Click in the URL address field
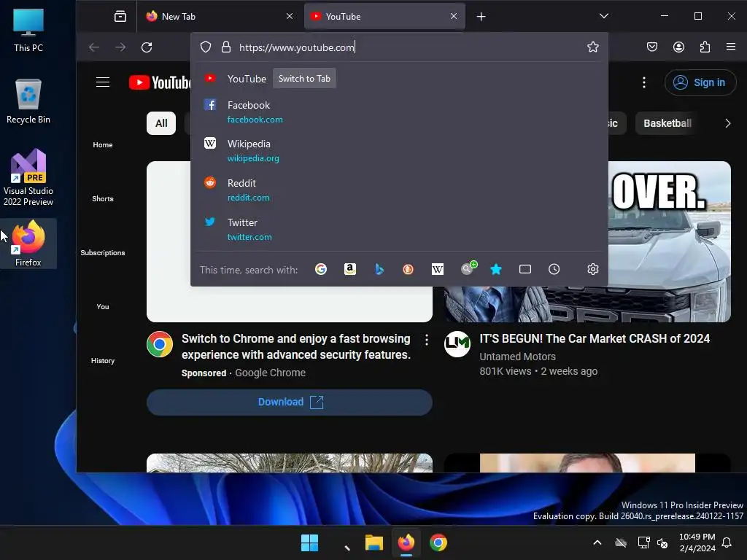747x560 pixels. (410, 47)
